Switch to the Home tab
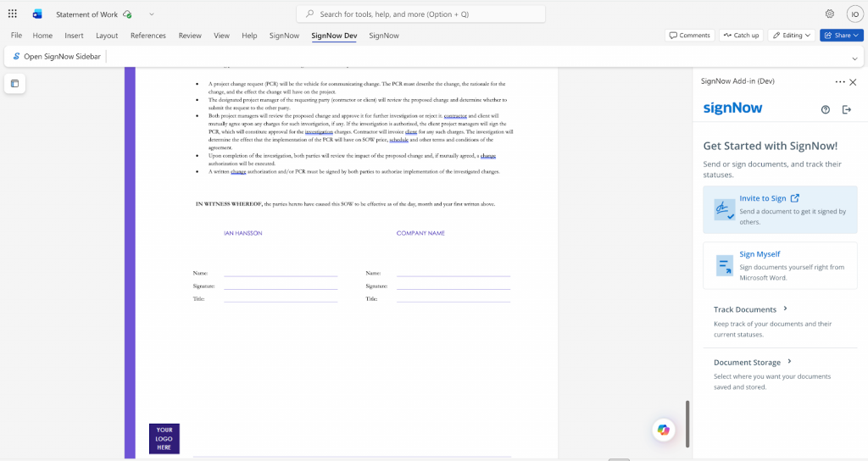 tap(42, 36)
